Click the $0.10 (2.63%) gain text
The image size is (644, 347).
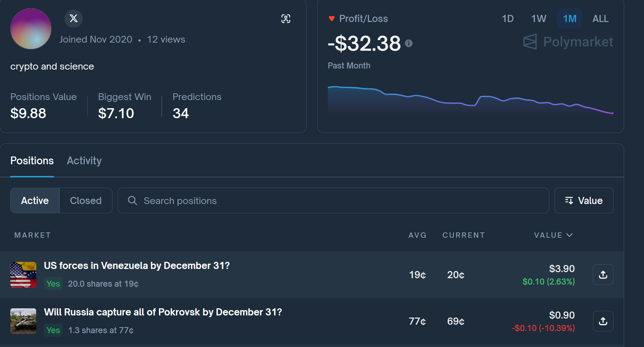tap(549, 281)
